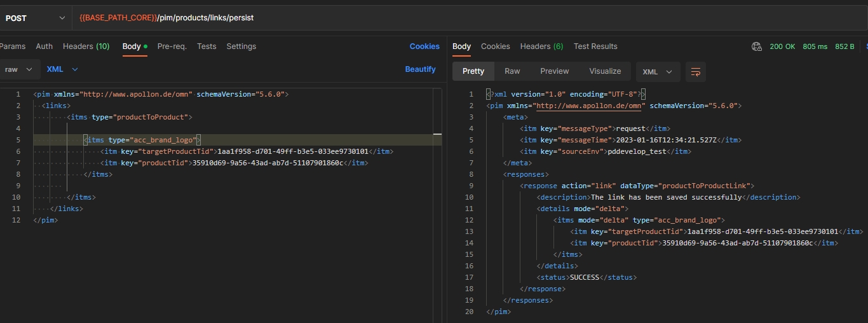Click the network information globe icon
Screen dimensions: 868x323
point(756,46)
